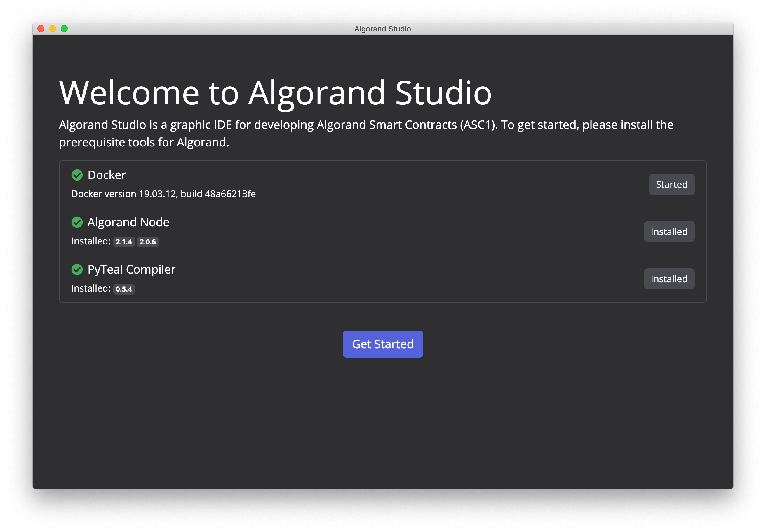The width and height of the screenshot is (766, 532).
Task: Click the Docker version build text
Action: [163, 194]
